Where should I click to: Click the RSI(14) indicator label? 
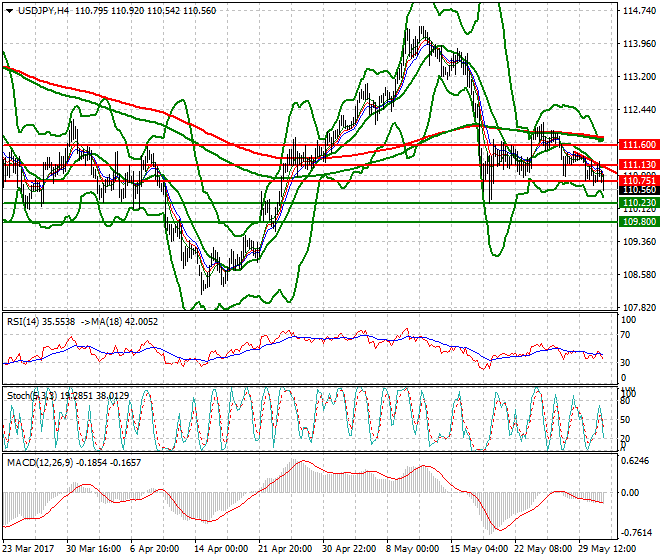[30, 323]
